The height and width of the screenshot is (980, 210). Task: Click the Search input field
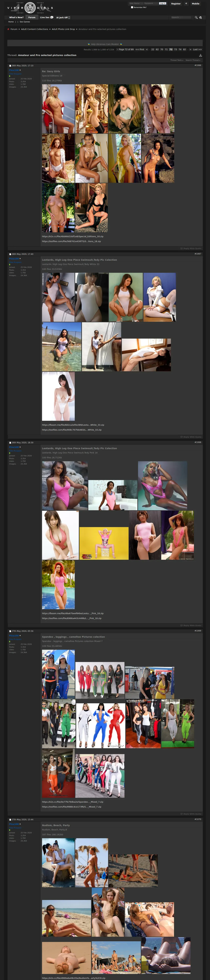click(181, 17)
